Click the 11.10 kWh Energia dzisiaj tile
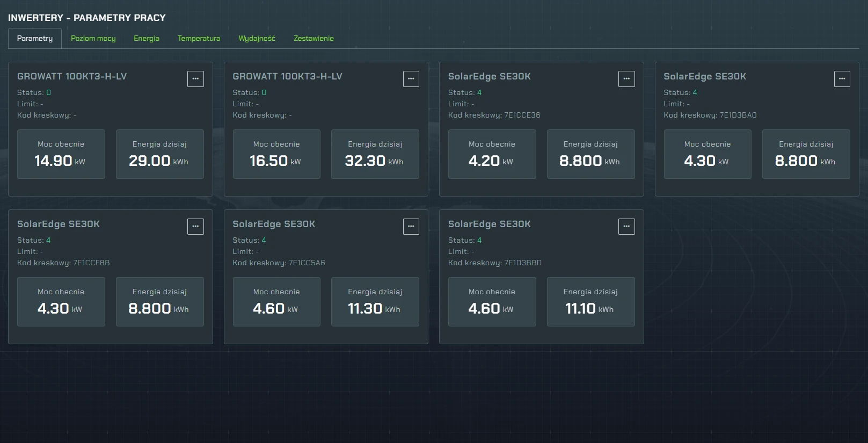Image resolution: width=868 pixels, height=443 pixels. [591, 302]
